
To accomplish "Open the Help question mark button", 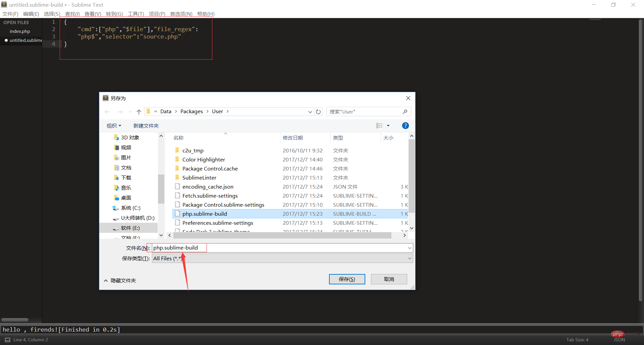I will pos(405,126).
